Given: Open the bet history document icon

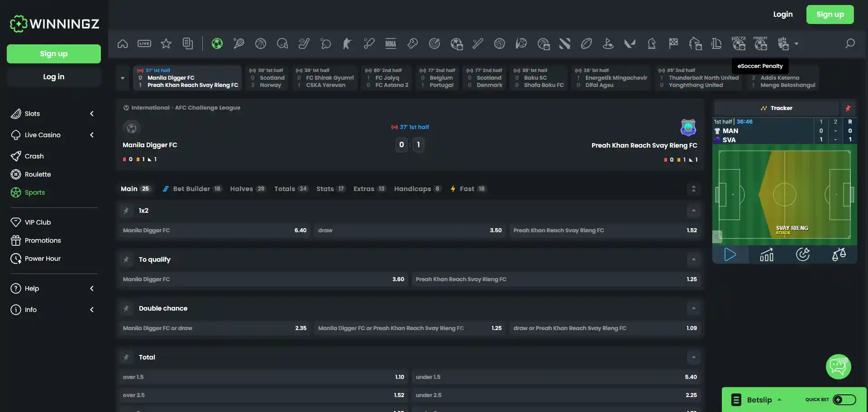Looking at the screenshot, I should tap(188, 43).
